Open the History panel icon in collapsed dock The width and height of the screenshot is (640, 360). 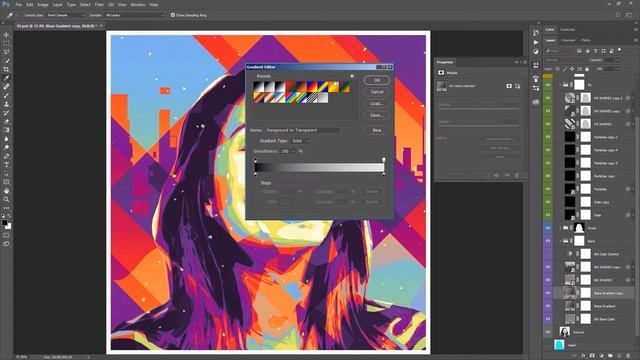[536, 33]
